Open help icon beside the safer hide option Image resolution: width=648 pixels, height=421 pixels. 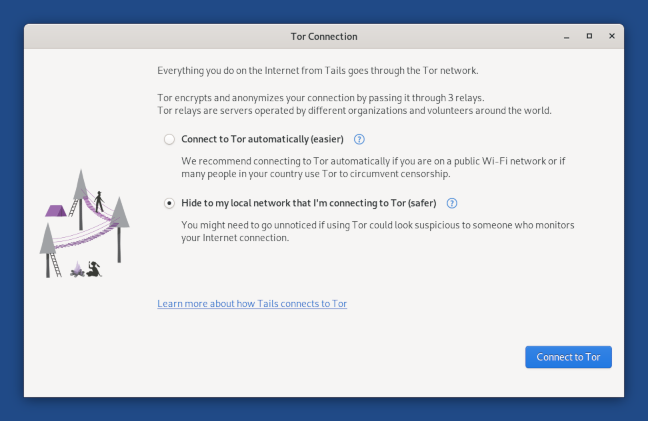pos(452,203)
